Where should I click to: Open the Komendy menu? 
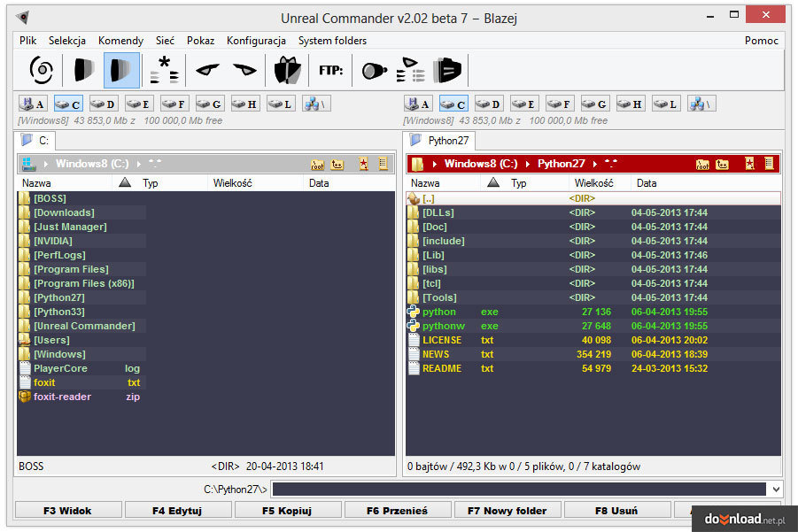pyautogui.click(x=120, y=40)
